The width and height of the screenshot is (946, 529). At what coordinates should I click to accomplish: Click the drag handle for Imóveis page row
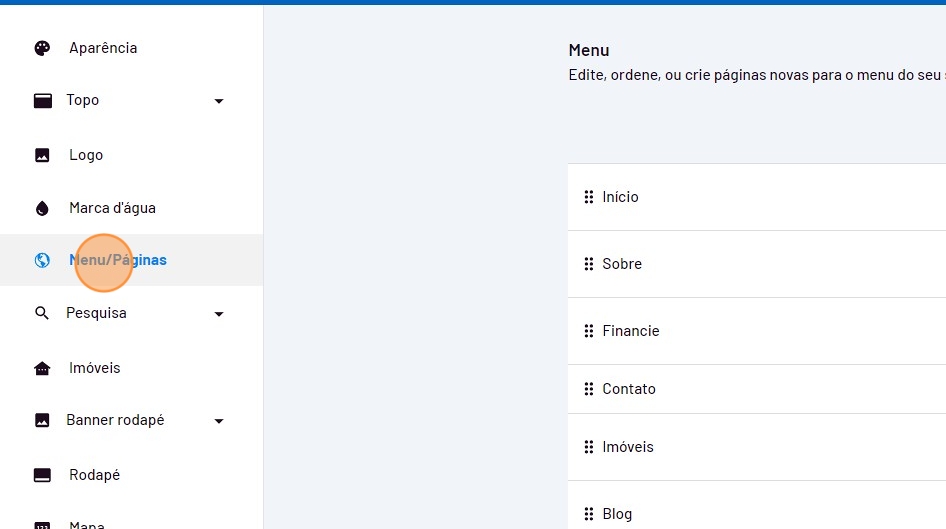589,447
